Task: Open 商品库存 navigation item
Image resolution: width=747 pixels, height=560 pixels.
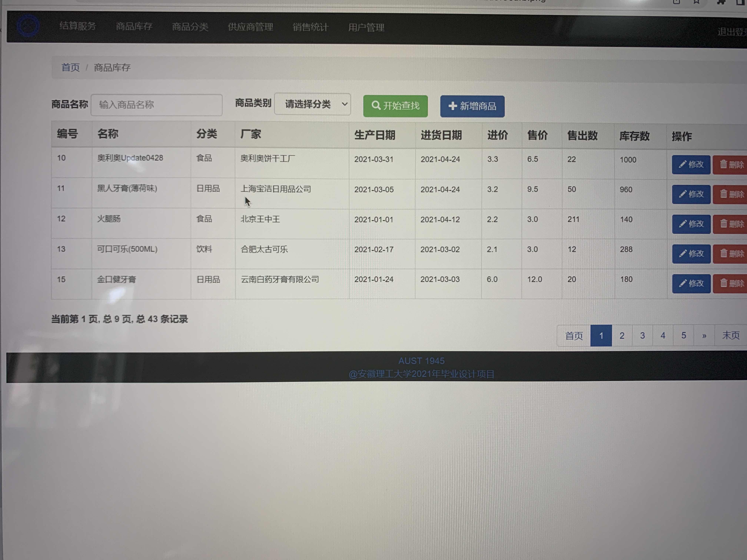Action: pyautogui.click(x=134, y=26)
